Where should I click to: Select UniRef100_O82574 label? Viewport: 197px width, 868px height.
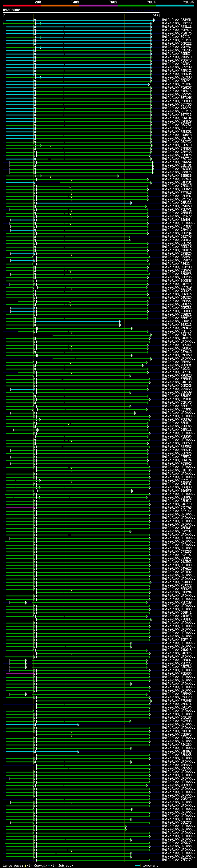click(x=177, y=179)
